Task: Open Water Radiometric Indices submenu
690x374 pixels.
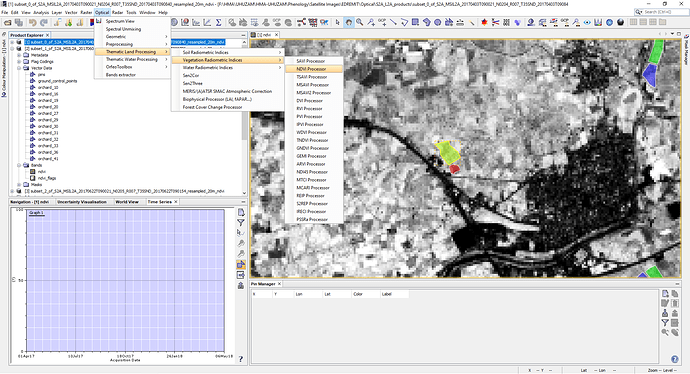Action: [228, 68]
